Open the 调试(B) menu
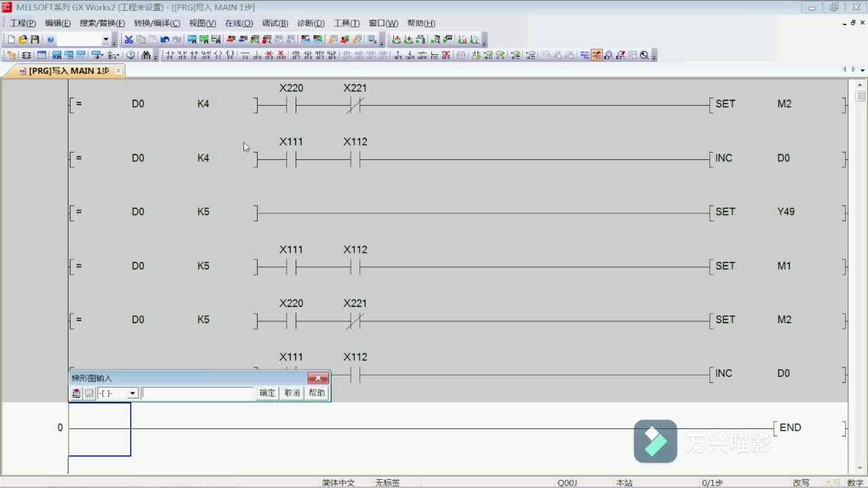Image resolution: width=868 pixels, height=488 pixels. pos(275,23)
